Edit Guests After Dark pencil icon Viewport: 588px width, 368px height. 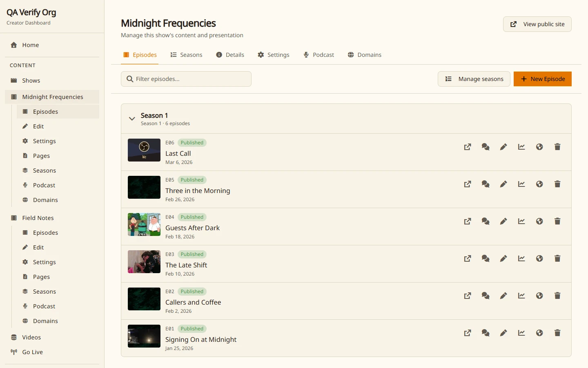pos(503,221)
